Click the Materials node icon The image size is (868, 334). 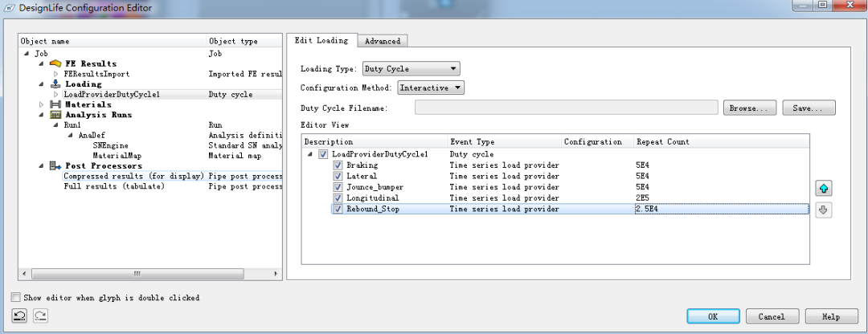[55, 104]
